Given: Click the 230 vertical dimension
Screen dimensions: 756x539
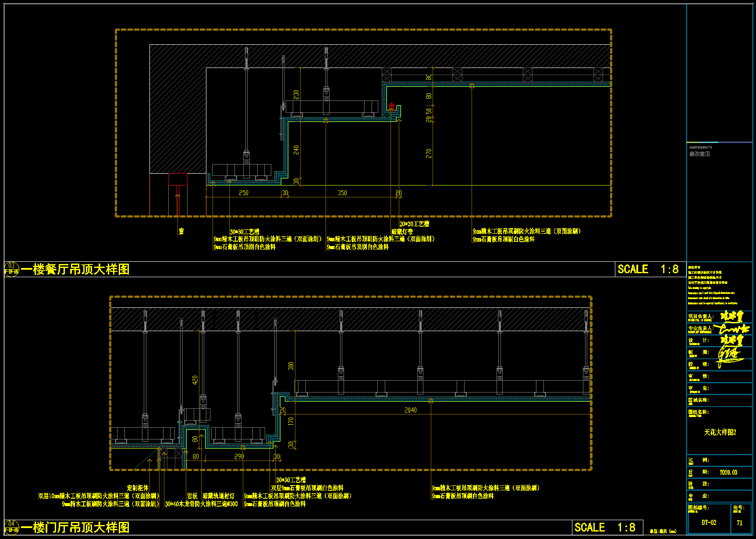Looking at the screenshot, I should click(296, 94).
